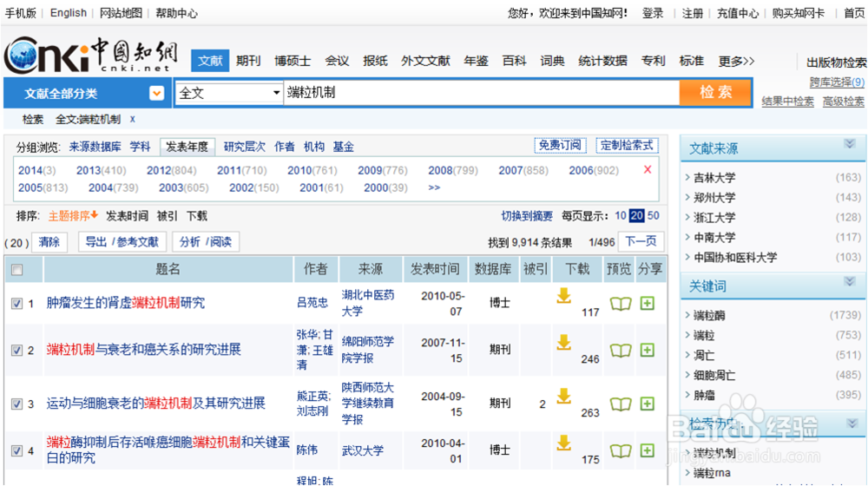Click 免费订阅 button
This screenshot has width=868, height=486.
coord(560,145)
